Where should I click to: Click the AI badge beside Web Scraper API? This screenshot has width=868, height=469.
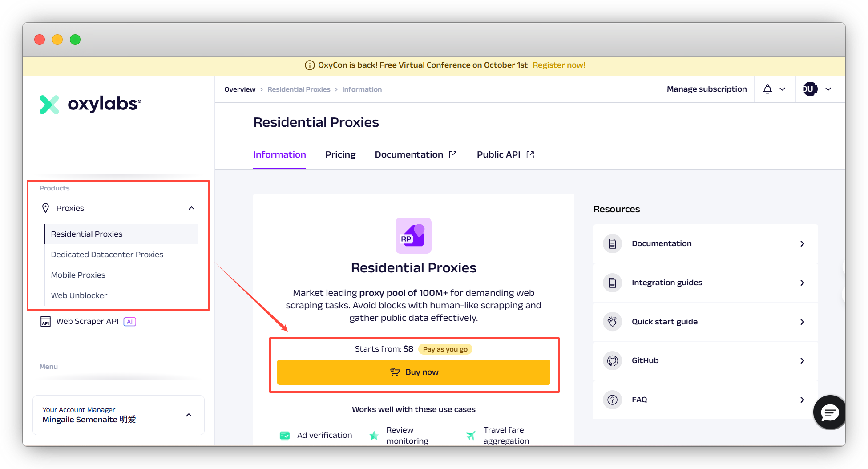[129, 321]
